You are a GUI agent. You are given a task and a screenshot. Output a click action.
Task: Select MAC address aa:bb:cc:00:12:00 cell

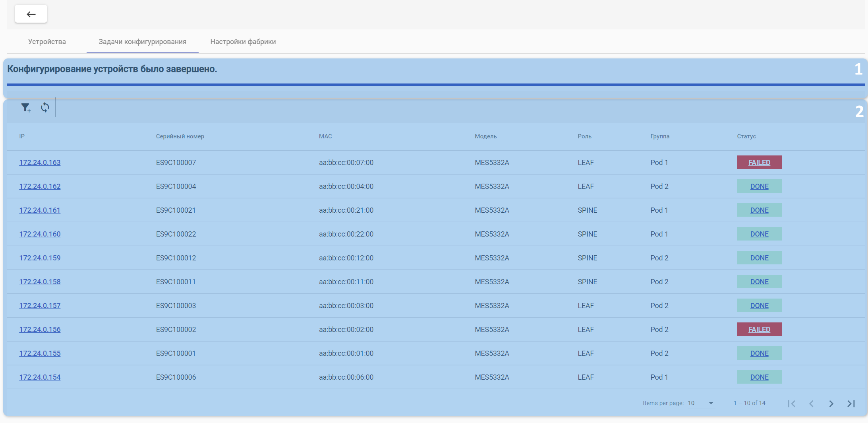click(x=346, y=258)
